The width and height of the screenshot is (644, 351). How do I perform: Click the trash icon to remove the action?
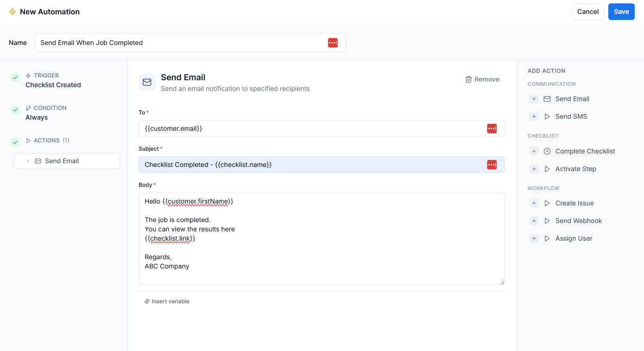coord(469,79)
